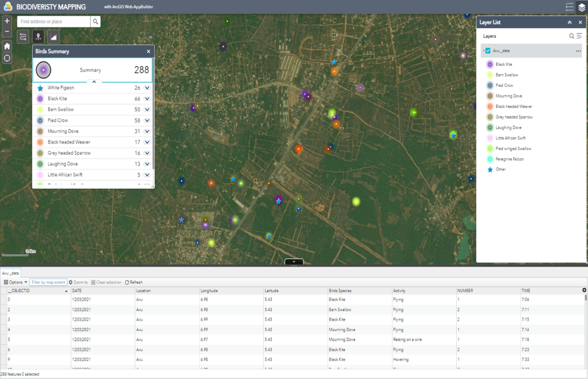The image size is (588, 379).
Task: Click Clear selection in the attribute table
Action: click(x=107, y=282)
